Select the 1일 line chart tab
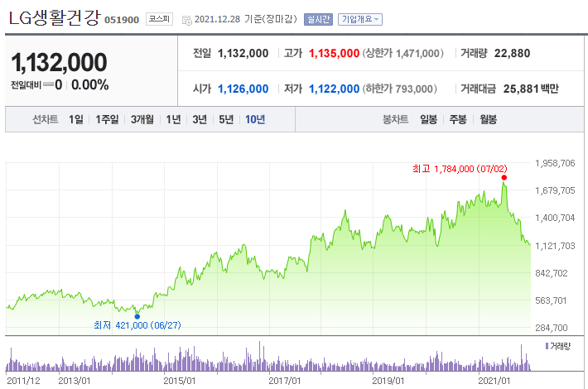This screenshot has height=389, width=588. 76,119
